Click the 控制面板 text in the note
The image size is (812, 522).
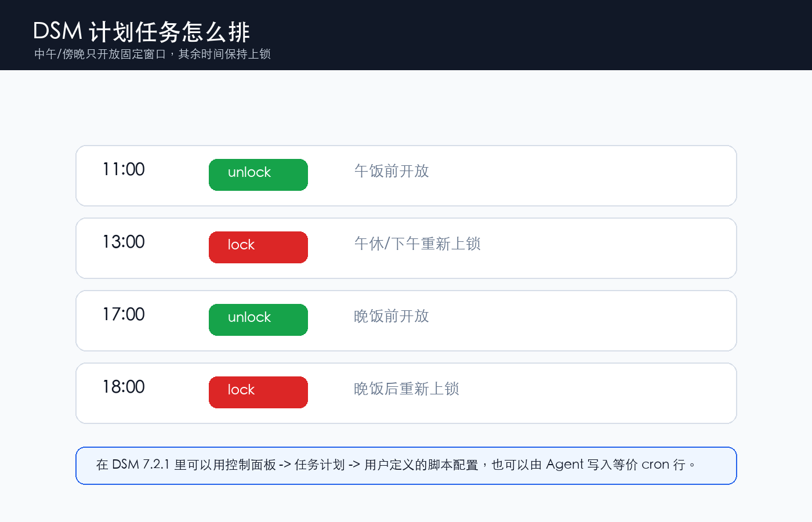251,465
